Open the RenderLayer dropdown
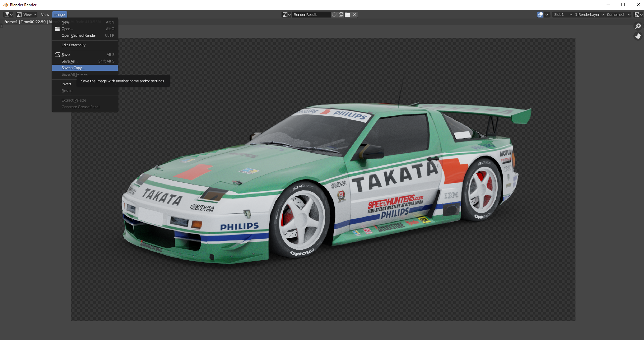Viewport: 644px width, 340px height. coord(589,15)
